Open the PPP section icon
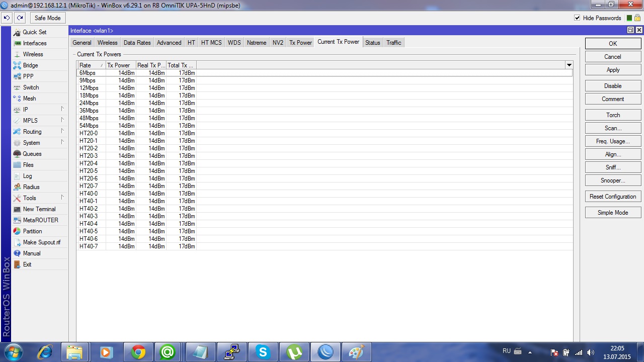The width and height of the screenshot is (644, 362). [17, 76]
